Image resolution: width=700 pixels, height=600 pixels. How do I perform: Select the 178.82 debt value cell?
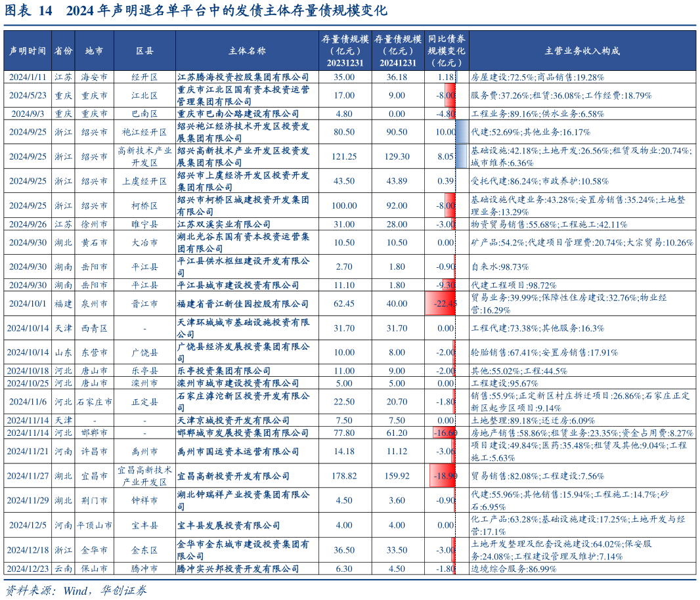click(344, 476)
